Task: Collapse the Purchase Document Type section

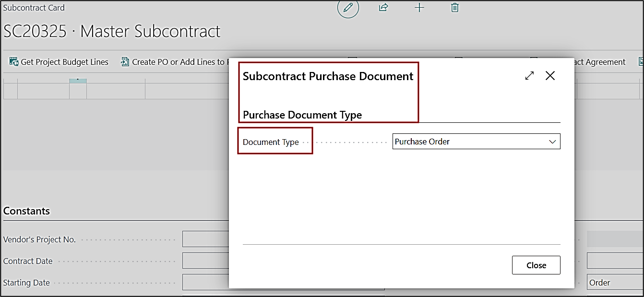Action: click(302, 115)
